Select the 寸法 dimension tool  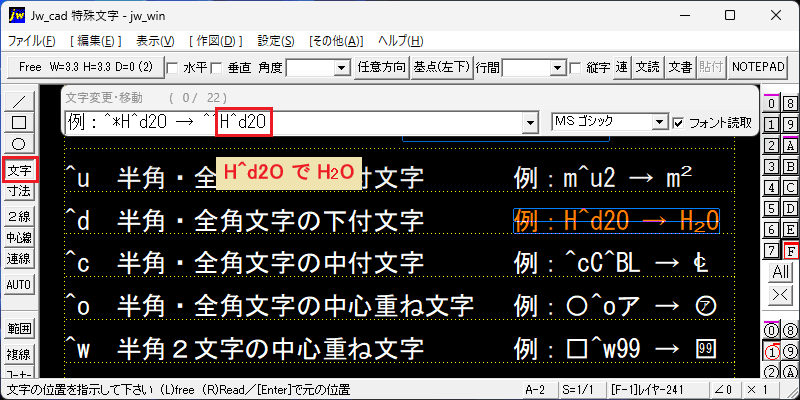19,191
